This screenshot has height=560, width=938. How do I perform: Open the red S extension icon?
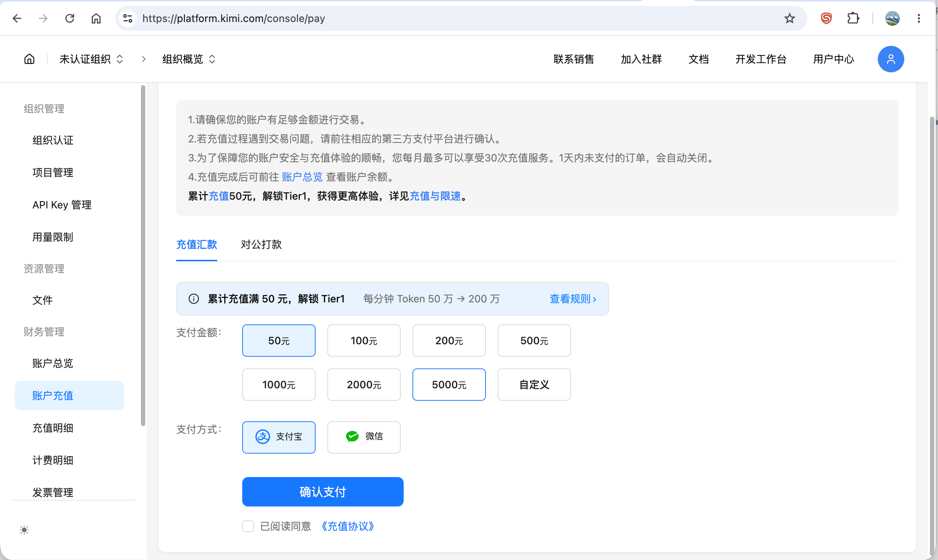coord(826,18)
